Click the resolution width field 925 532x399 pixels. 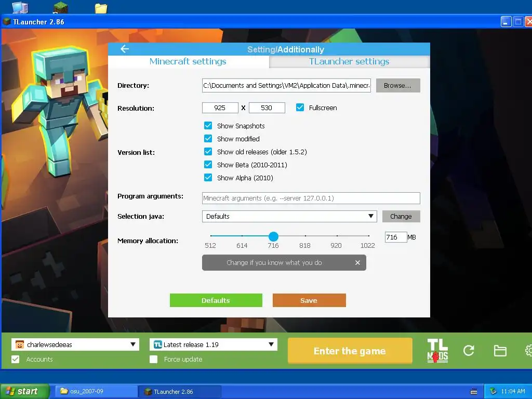[x=220, y=108]
